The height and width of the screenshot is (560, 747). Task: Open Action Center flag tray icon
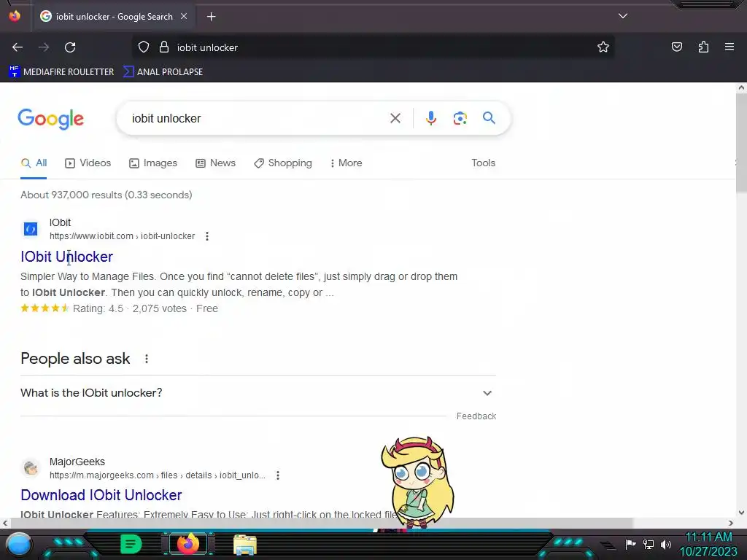pos(630,544)
